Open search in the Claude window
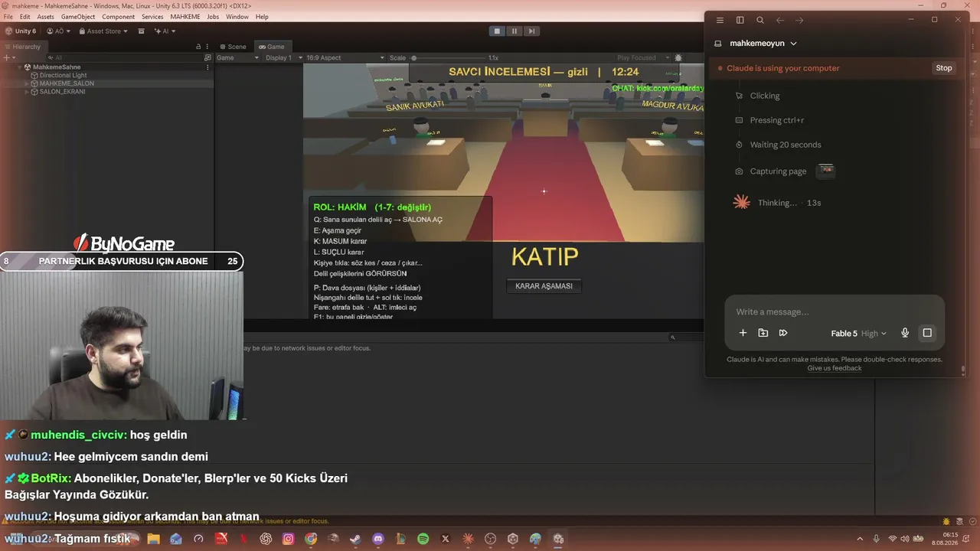This screenshot has height=551, width=980. 760,20
